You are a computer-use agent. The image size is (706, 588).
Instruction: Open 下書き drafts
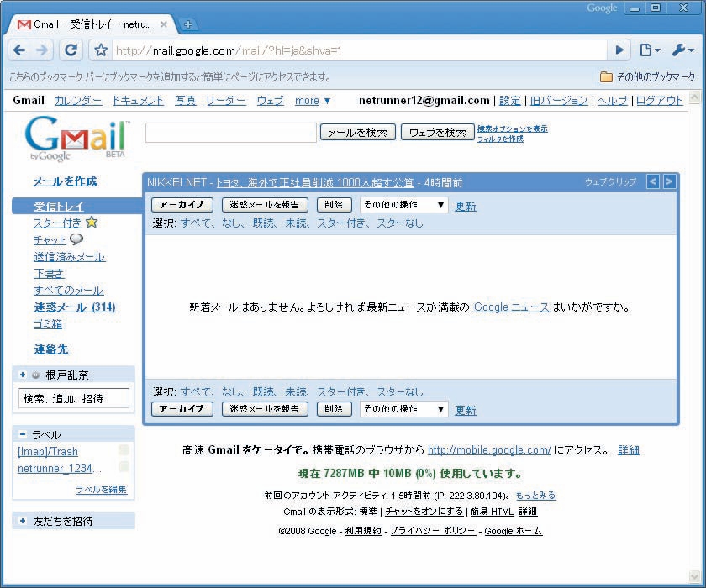[x=49, y=274]
